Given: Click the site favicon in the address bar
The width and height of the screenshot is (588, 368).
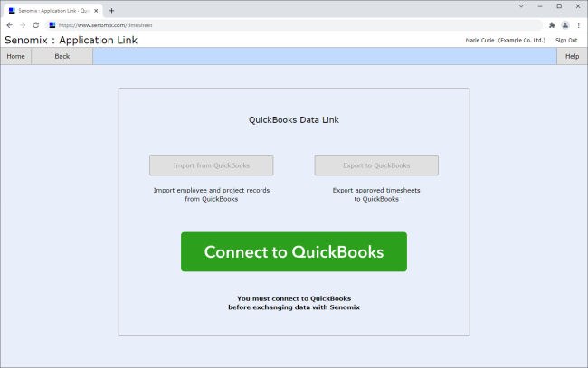Looking at the screenshot, I should point(52,25).
